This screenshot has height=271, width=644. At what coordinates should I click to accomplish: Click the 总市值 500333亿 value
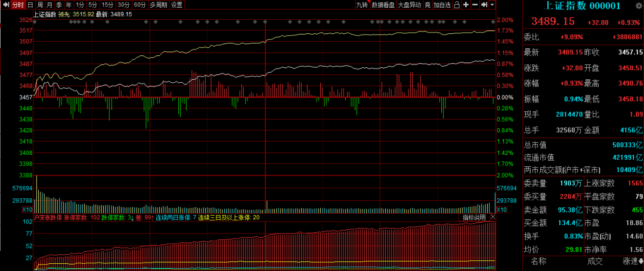[x=627, y=145]
